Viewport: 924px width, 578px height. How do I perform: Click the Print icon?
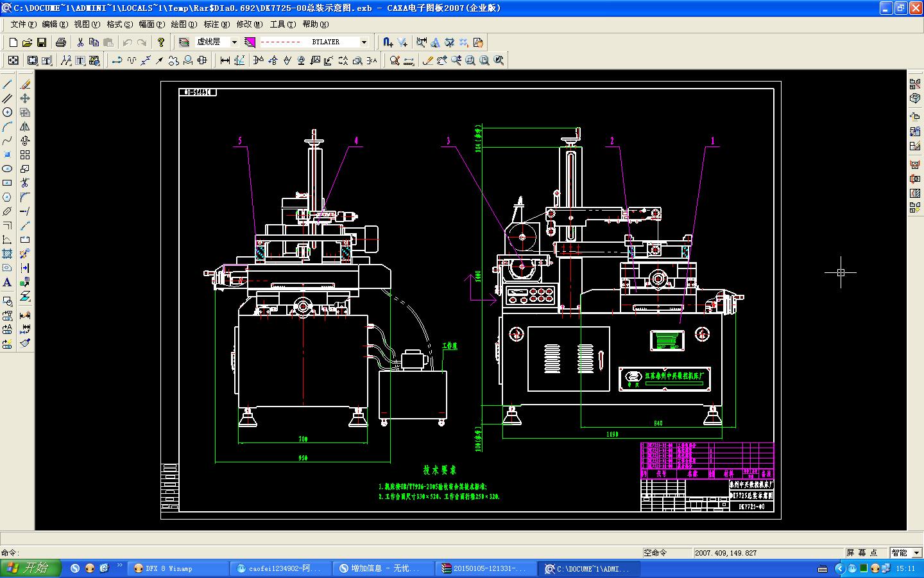pyautogui.click(x=61, y=42)
